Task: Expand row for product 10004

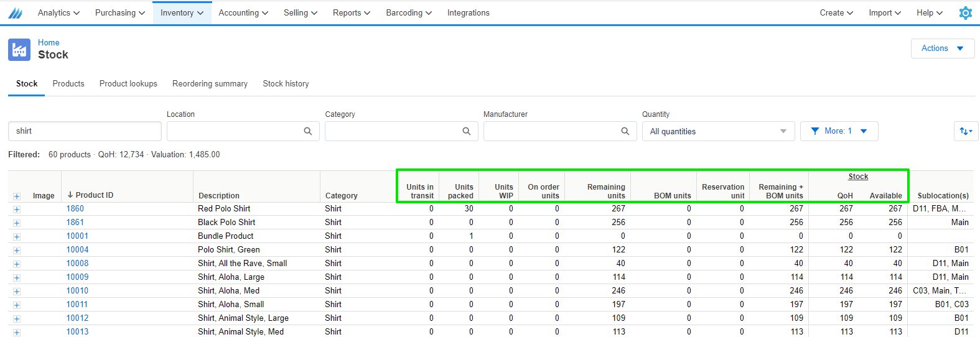Action: coord(17,251)
